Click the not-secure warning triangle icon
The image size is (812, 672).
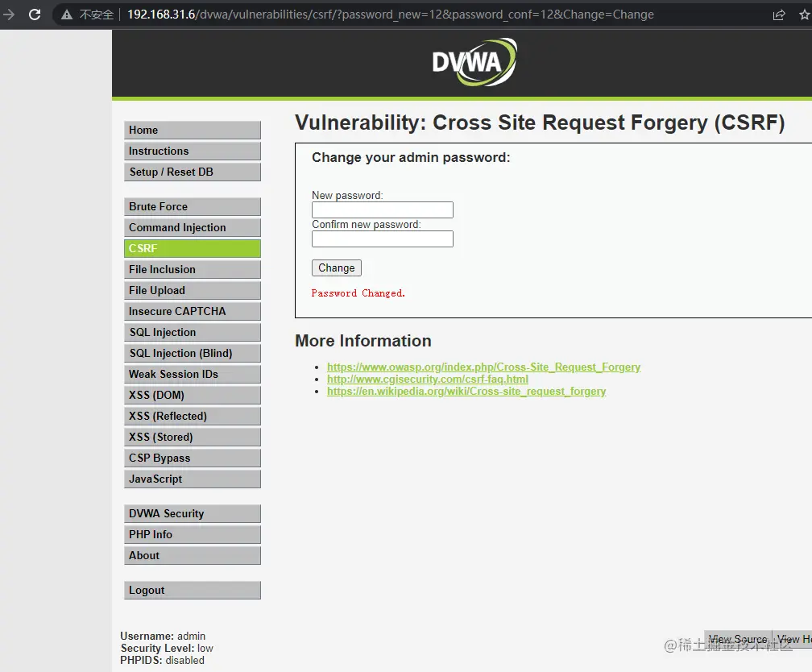66,15
